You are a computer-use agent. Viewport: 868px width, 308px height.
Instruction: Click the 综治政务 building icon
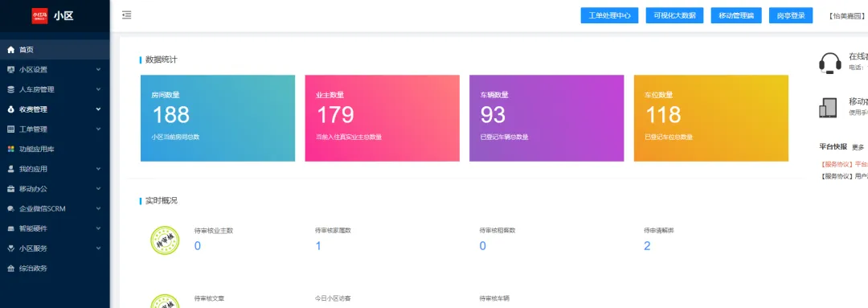tap(10, 269)
